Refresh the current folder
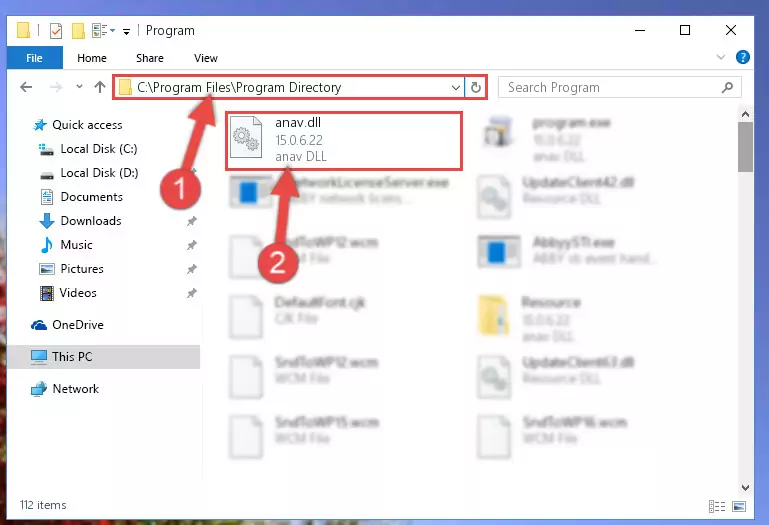 476,87
